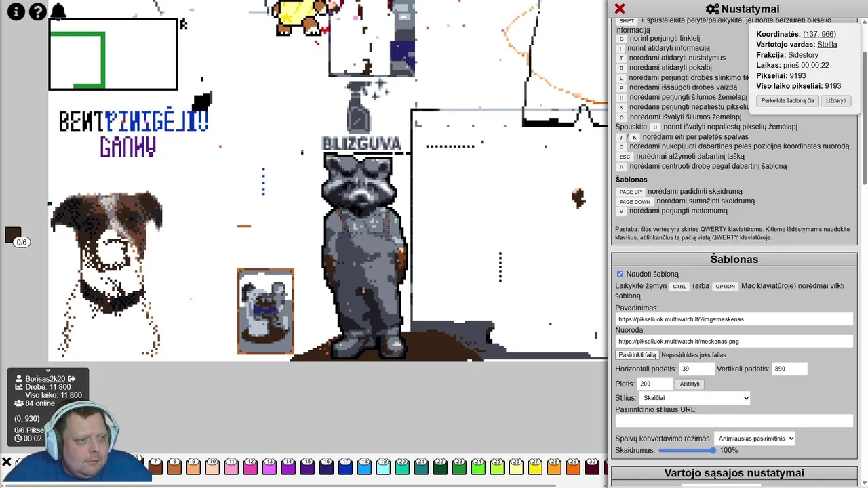Select palette color 19 light cyan
This screenshot has height=488, width=868.
click(x=383, y=466)
